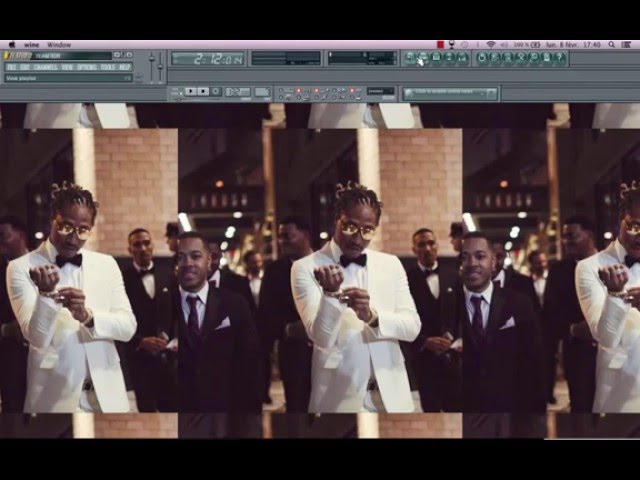Image resolution: width=640 pixels, height=480 pixels.
Task: Open the Notification Center icon
Action: pyautogui.click(x=627, y=44)
